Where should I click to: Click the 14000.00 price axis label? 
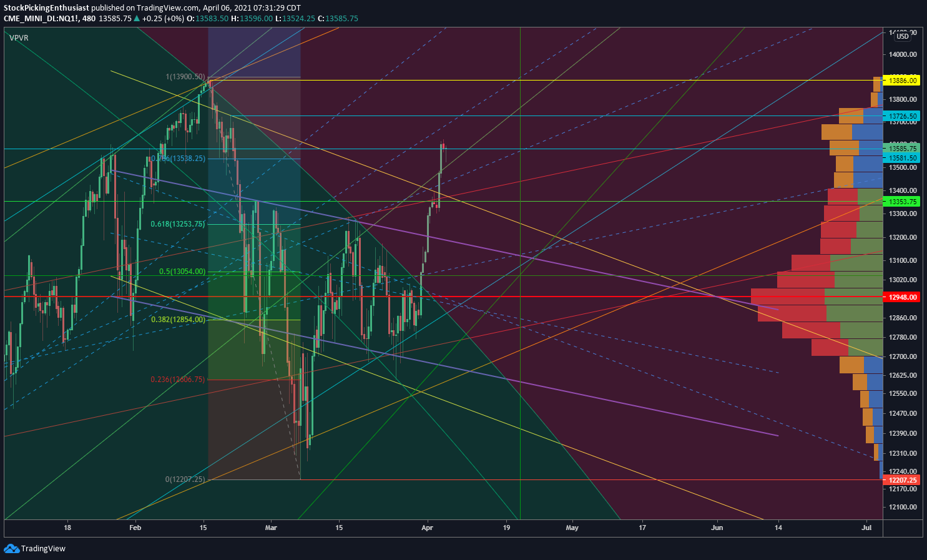click(903, 54)
